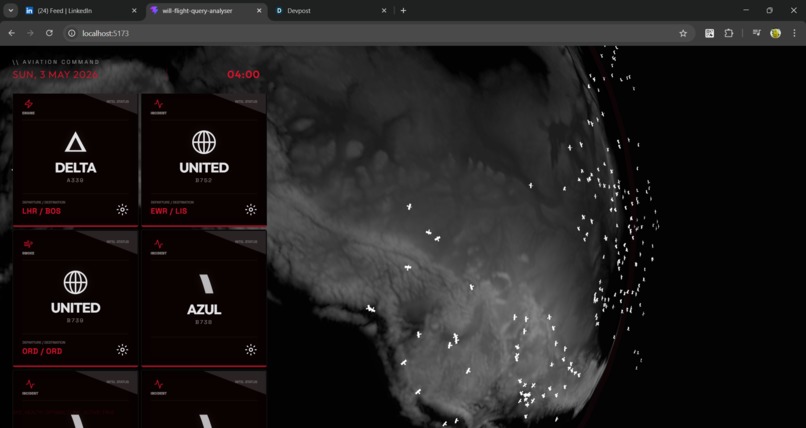Open the media control icon in toolbar

[x=757, y=33]
